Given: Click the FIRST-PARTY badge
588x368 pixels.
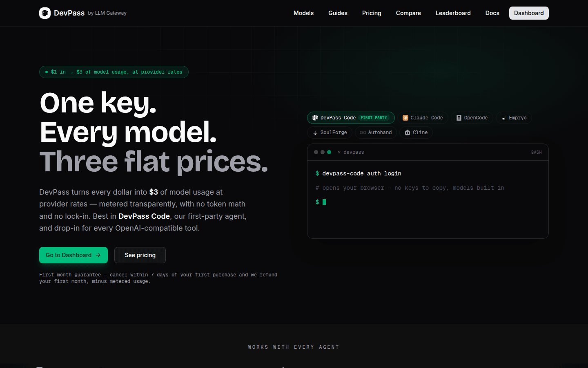Looking at the screenshot, I should pos(374,118).
